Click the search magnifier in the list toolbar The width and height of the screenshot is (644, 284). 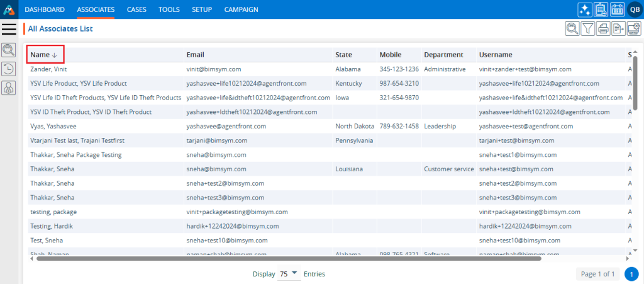point(572,28)
